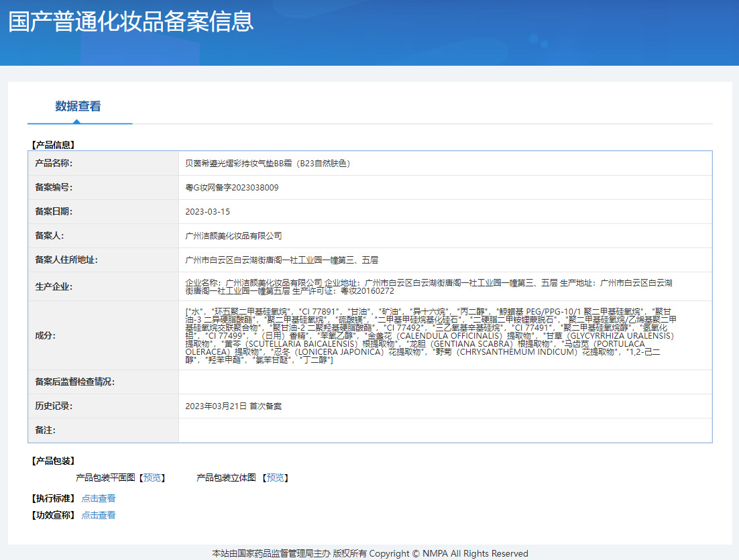Click the NMPA copyright footer text
This screenshot has height=560, width=739.
point(370,553)
